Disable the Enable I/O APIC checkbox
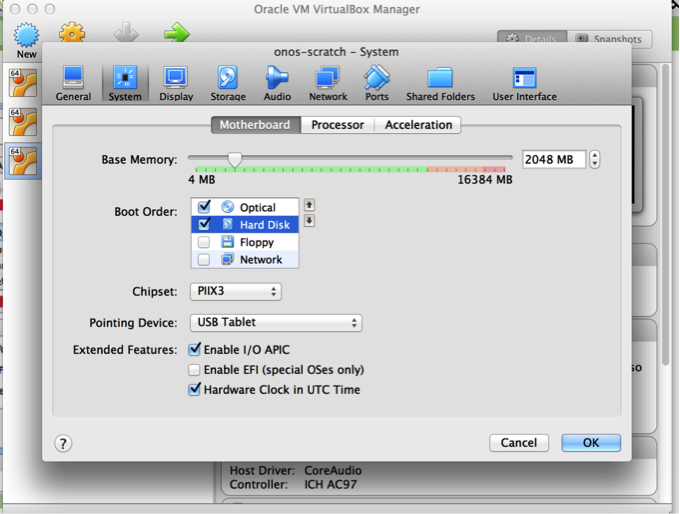This screenshot has height=514, width=680. 195,350
